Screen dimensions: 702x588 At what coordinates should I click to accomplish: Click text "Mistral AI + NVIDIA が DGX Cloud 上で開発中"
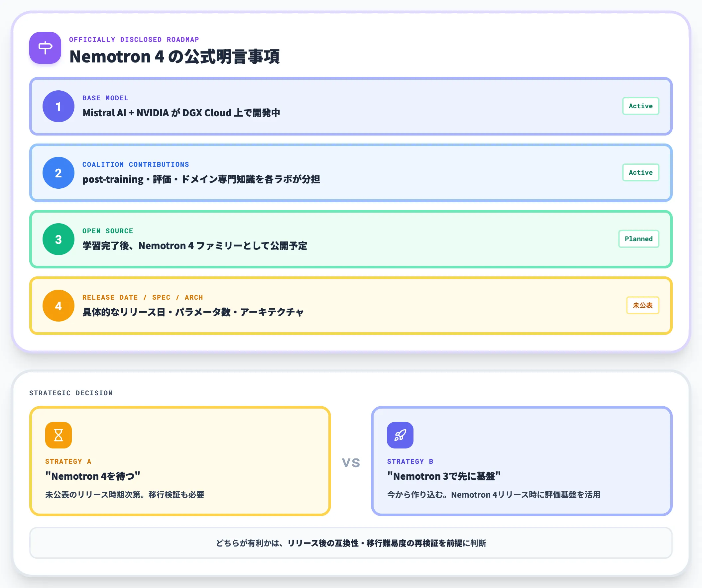click(181, 113)
